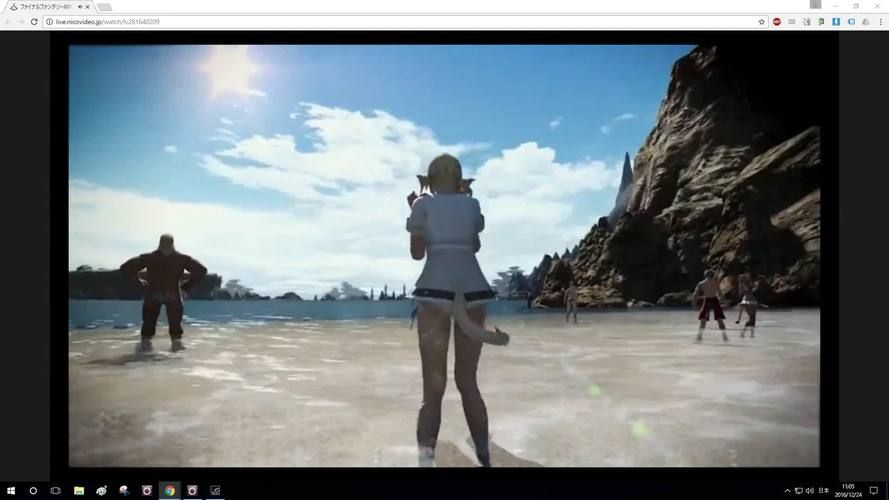The image size is (889, 500).
Task: Switch to Google Chrome on taskbar
Action: pyautogui.click(x=170, y=490)
